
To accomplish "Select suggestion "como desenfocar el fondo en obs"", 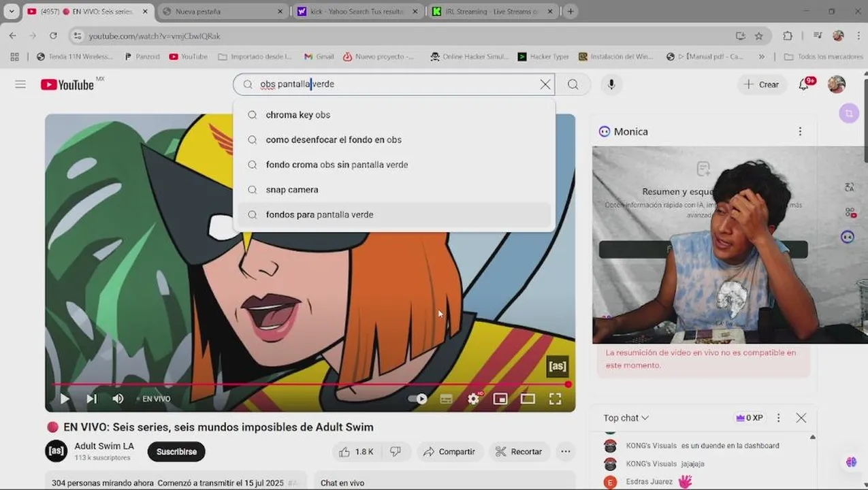I will click(x=394, y=140).
